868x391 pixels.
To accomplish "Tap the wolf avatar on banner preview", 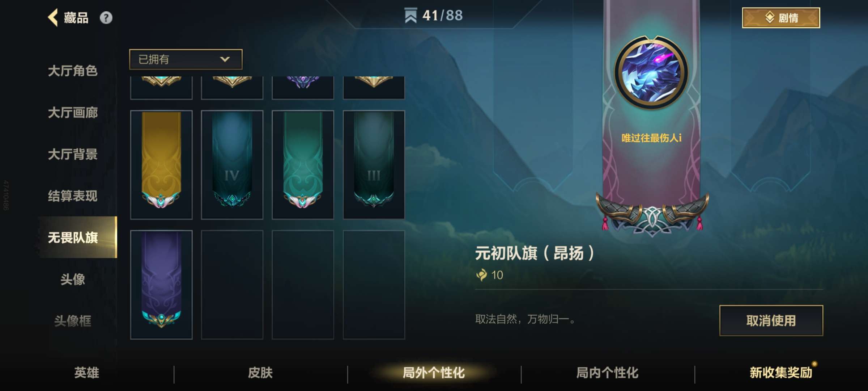I will (651, 72).
